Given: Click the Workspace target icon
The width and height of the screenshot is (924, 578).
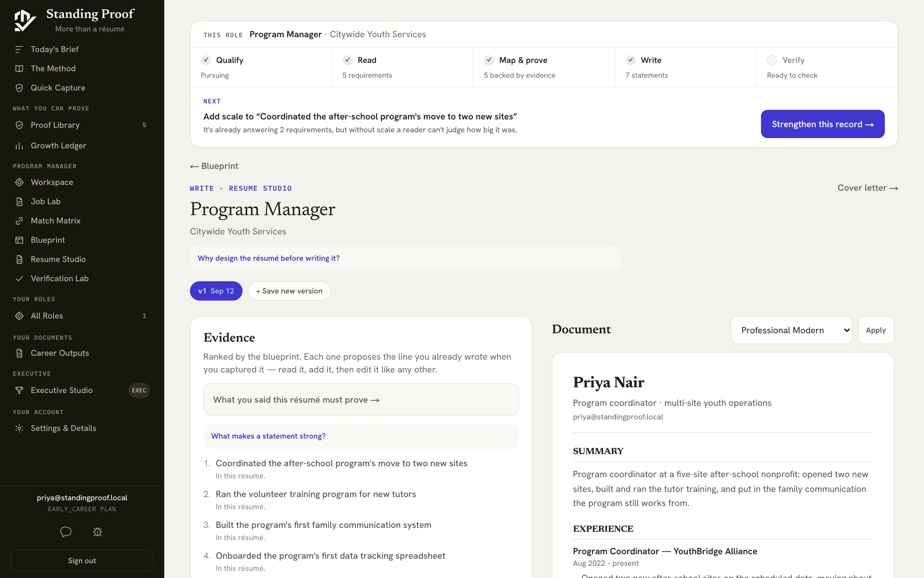Looking at the screenshot, I should 19,182.
